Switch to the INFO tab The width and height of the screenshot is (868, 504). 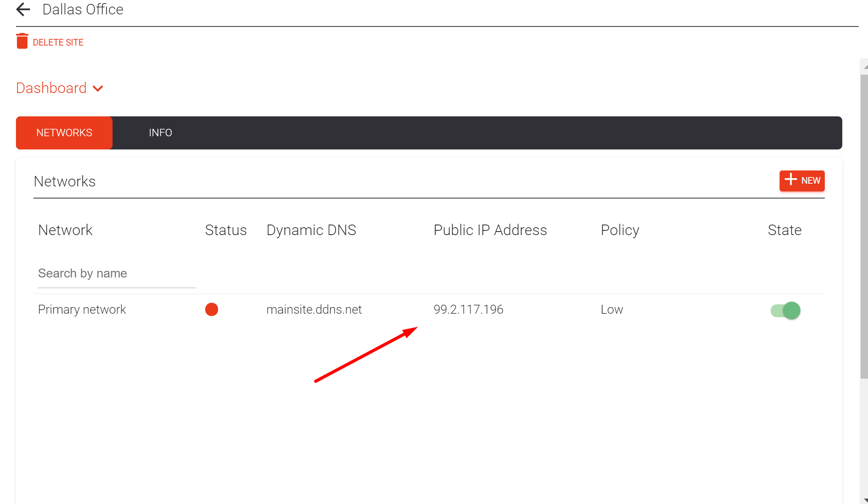tap(160, 133)
